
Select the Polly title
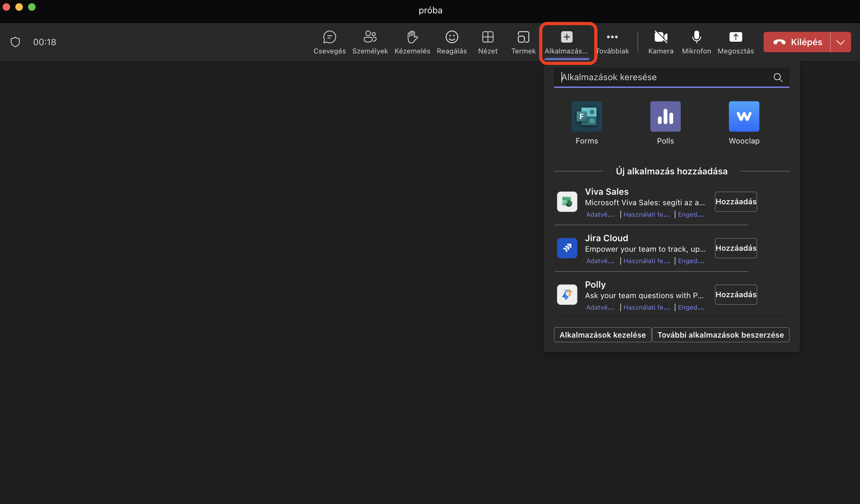595,284
